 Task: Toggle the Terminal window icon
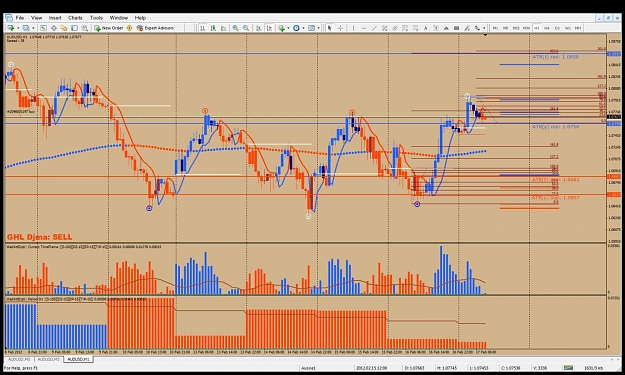click(x=75, y=28)
